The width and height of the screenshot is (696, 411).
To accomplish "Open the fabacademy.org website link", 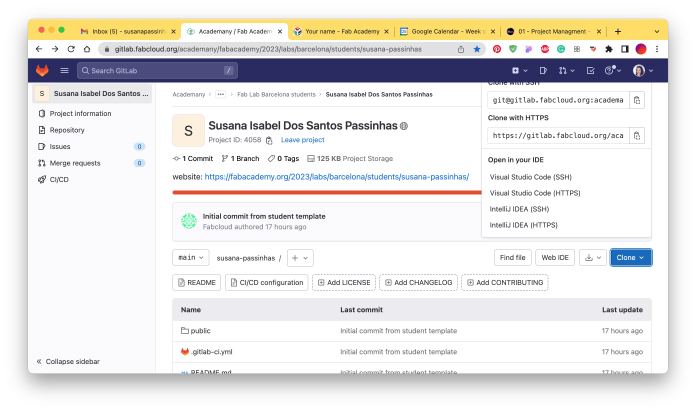I will pos(336,177).
